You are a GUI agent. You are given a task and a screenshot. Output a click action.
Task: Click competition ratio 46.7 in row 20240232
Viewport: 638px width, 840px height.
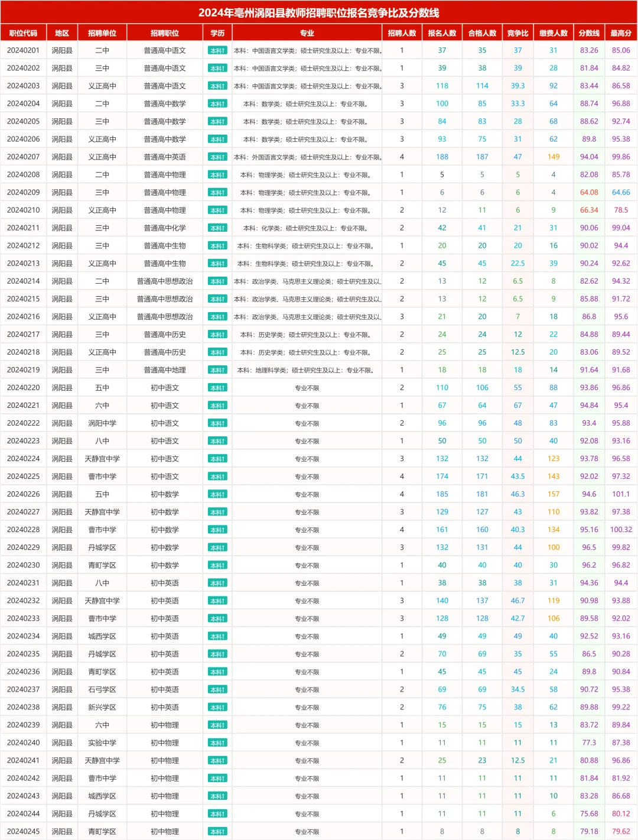[x=517, y=601]
